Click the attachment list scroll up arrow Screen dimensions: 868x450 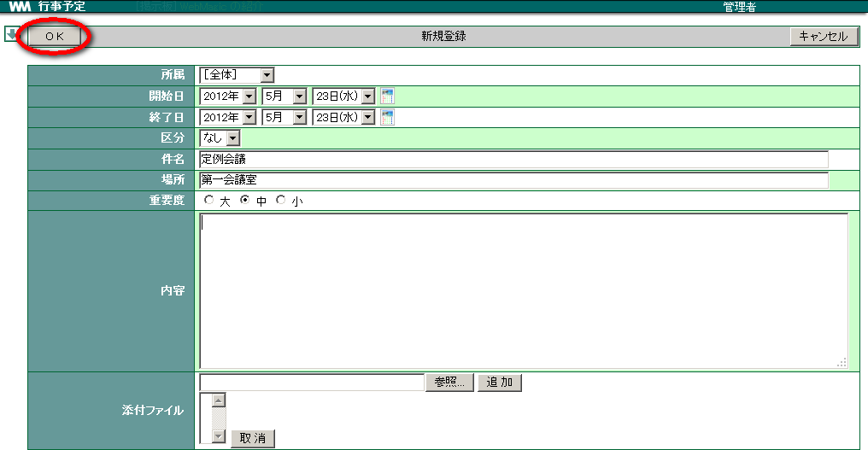pyautogui.click(x=219, y=400)
